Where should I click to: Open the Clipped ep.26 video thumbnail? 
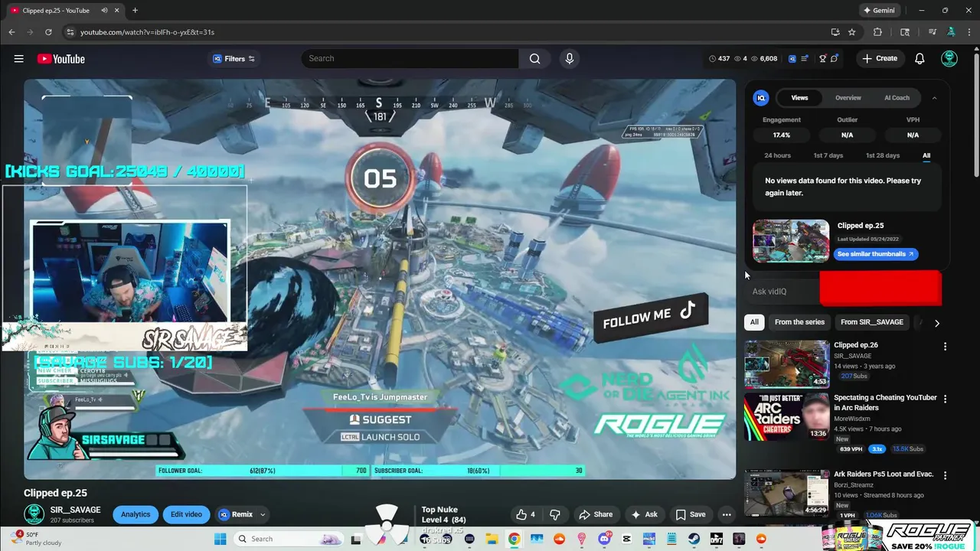(786, 364)
